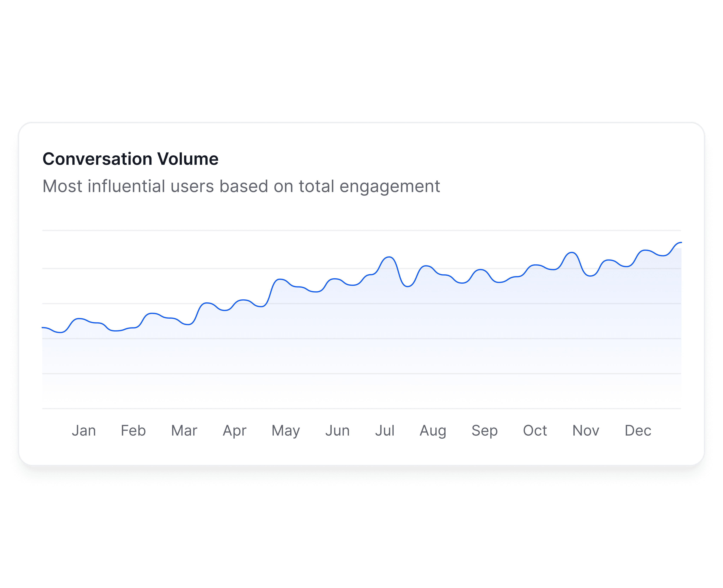The height and width of the screenshot is (588, 723).
Task: Click the Nov month label
Action: (586, 430)
